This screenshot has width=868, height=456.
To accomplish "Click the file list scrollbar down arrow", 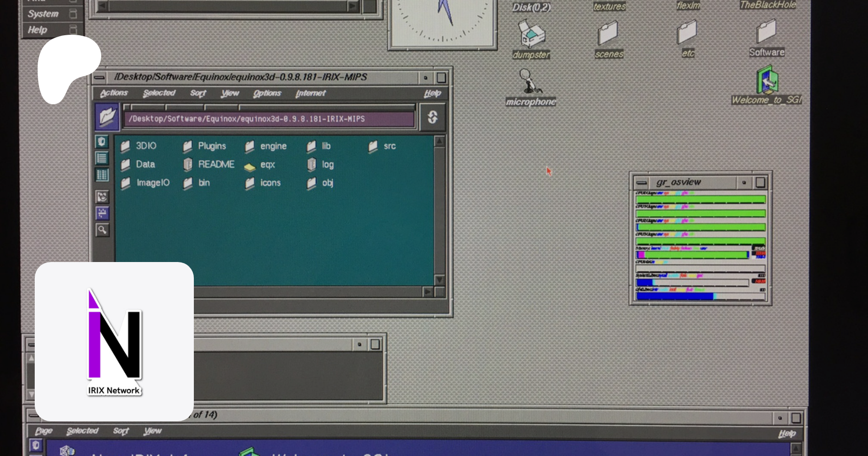I will 439,280.
